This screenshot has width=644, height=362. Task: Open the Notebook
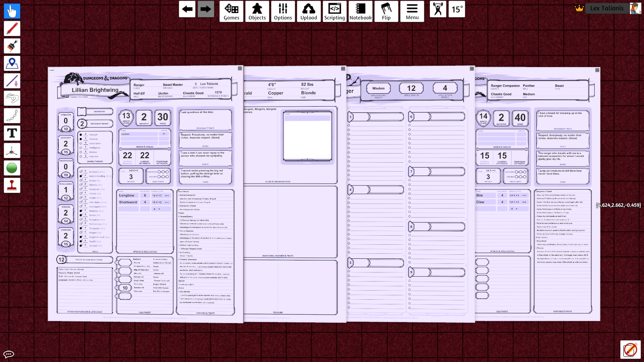(361, 11)
